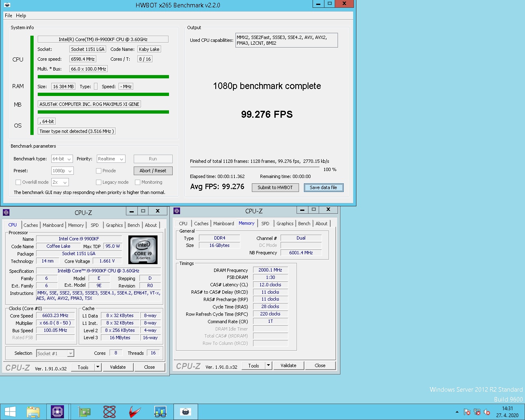Click Intel Core i9 X-series logo

143,250
